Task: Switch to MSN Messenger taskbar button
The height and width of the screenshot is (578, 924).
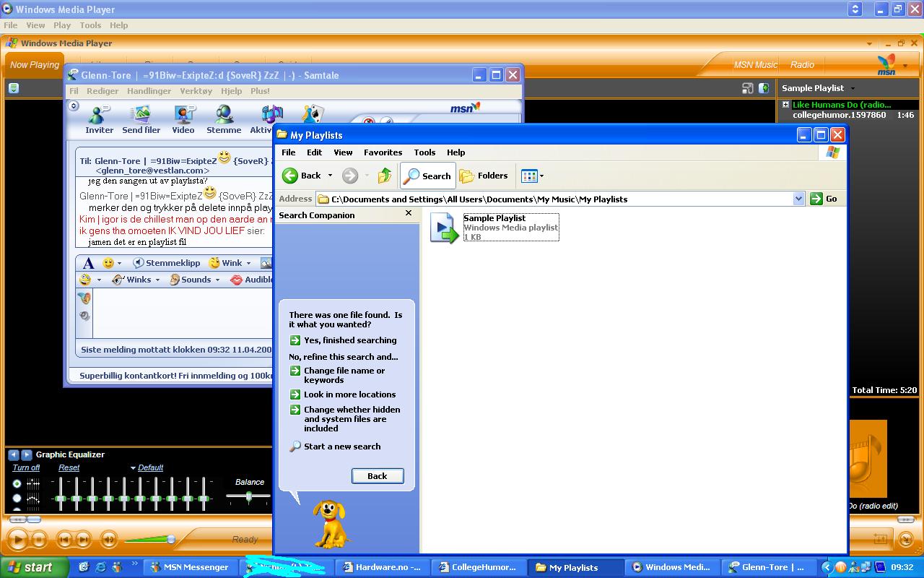Action: point(191,567)
